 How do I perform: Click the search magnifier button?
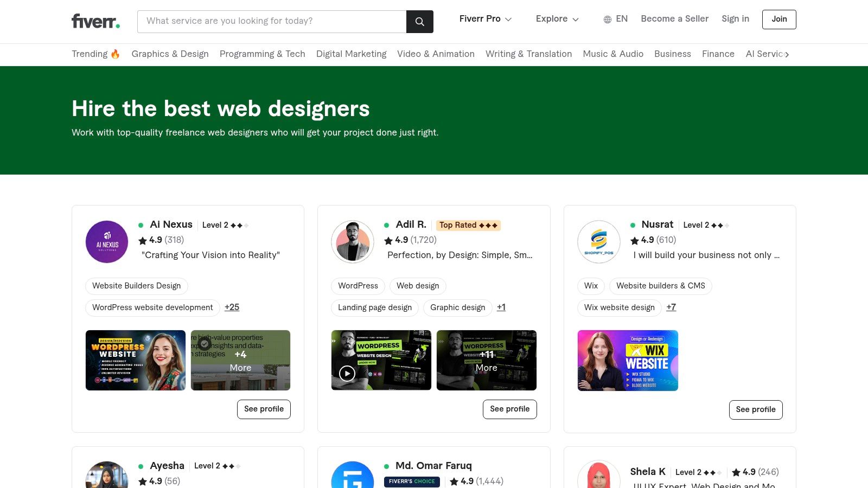click(420, 22)
